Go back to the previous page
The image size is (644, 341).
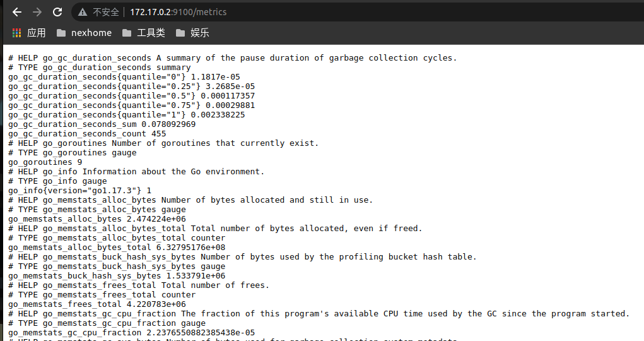17,12
